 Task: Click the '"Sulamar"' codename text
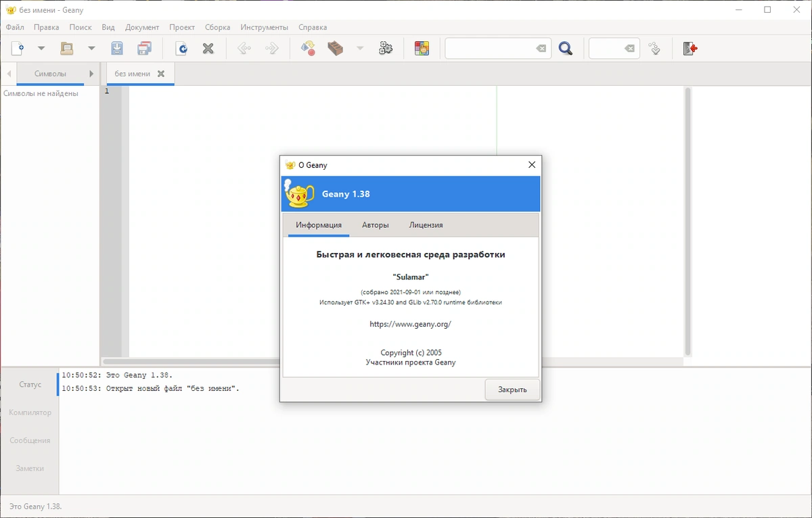(411, 277)
